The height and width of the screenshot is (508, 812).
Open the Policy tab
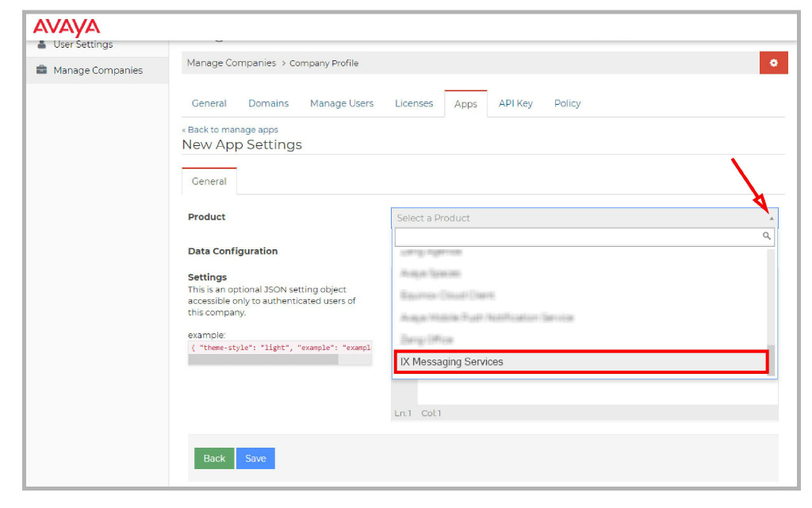point(568,103)
